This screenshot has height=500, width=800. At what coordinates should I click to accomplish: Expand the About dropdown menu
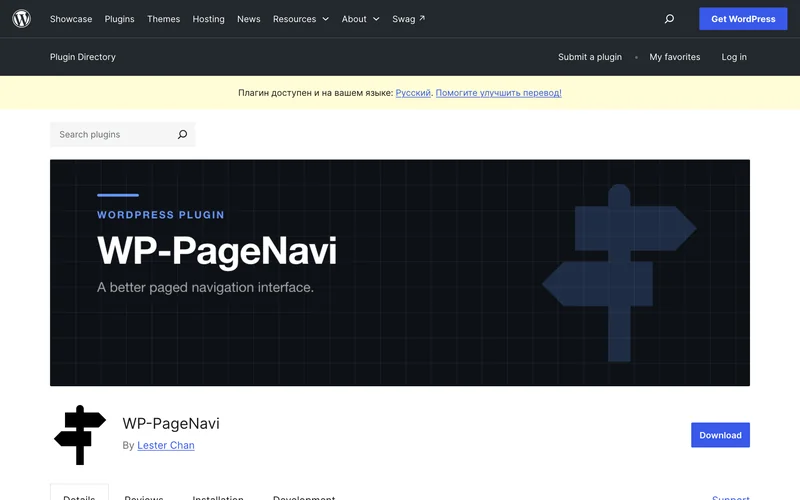click(360, 19)
